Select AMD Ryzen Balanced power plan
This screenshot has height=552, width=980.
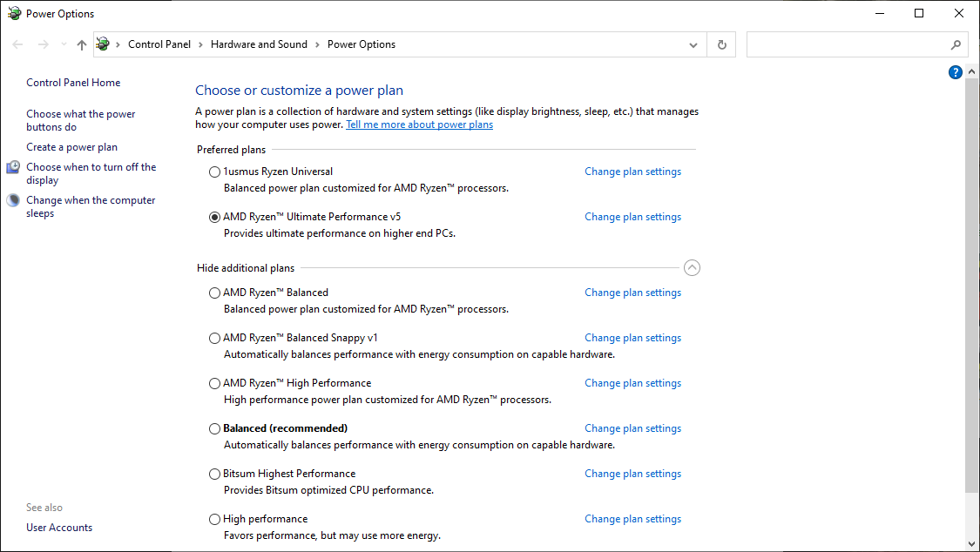(214, 293)
